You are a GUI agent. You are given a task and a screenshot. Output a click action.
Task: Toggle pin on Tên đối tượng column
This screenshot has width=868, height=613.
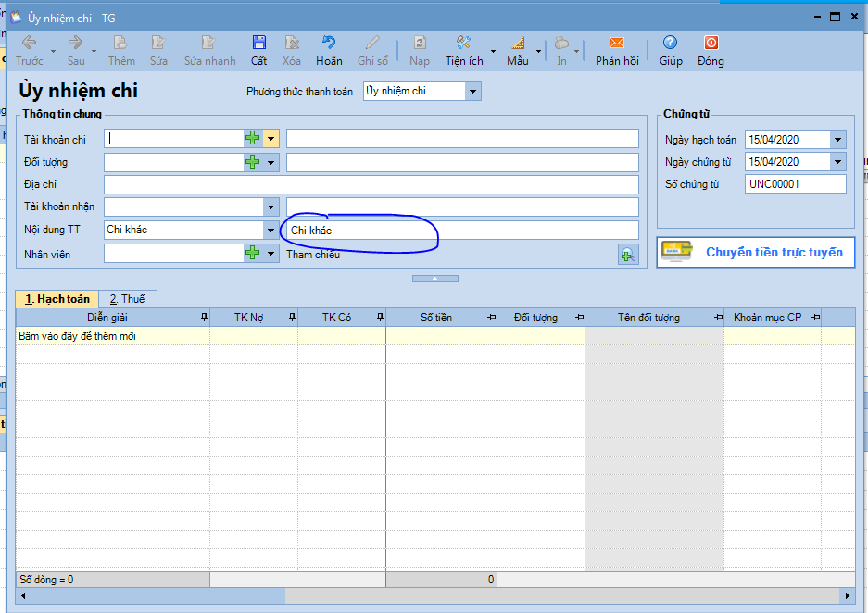[718, 318]
